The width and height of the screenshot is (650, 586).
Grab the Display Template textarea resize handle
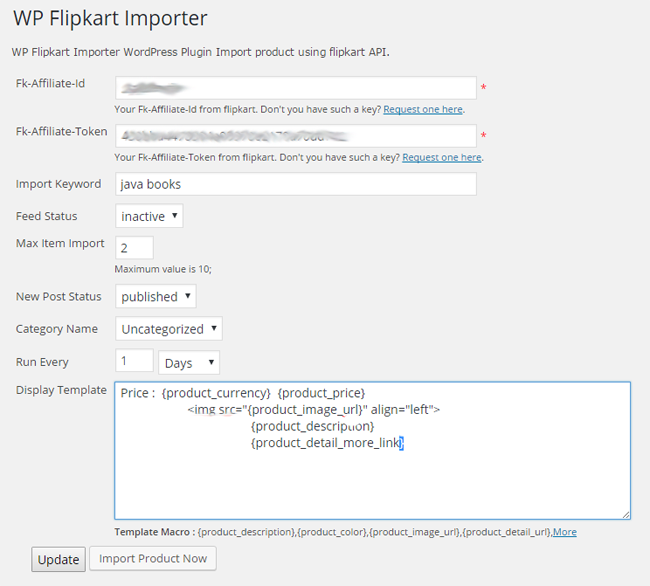[x=625, y=514]
